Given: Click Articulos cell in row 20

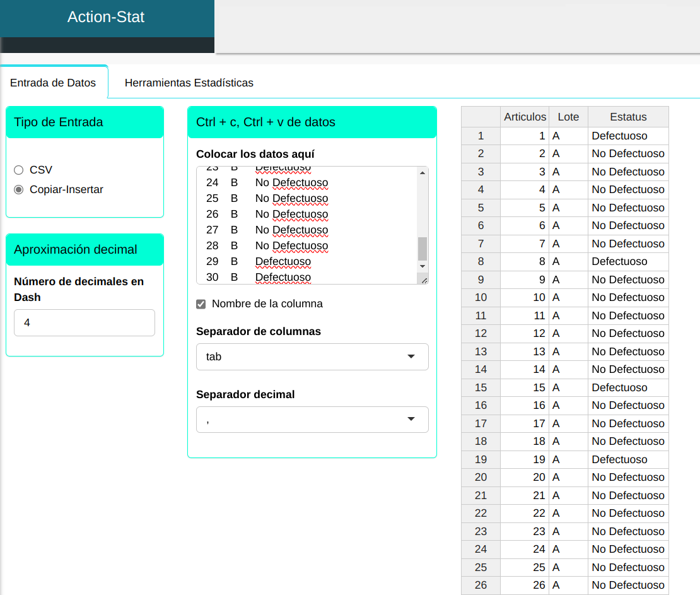Looking at the screenshot, I should pos(525,477).
